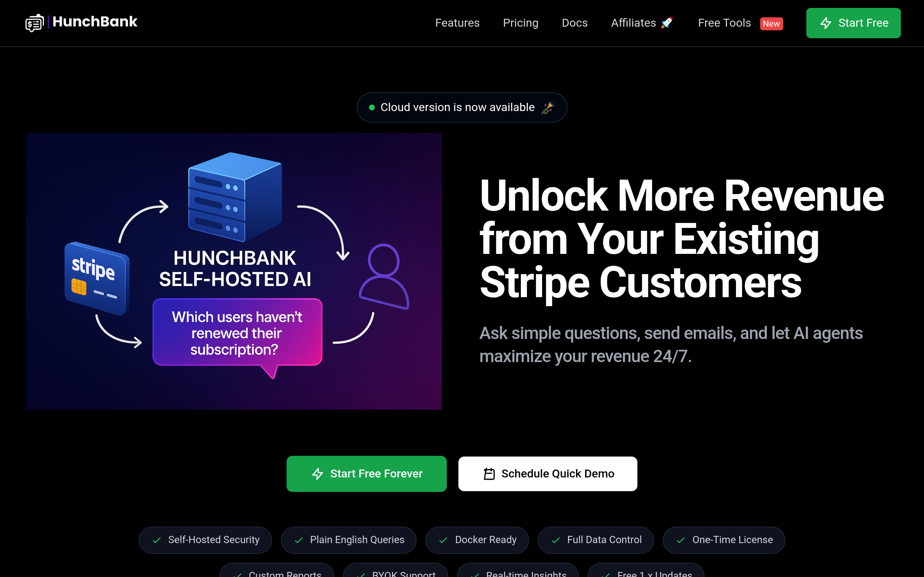Select the Plain English Queries pill

pyautogui.click(x=349, y=540)
